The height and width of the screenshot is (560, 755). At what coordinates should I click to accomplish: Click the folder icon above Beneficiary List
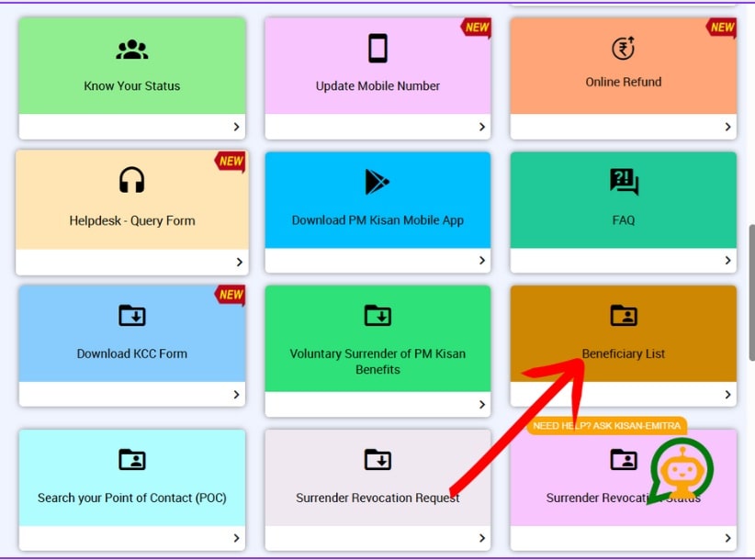tap(624, 316)
